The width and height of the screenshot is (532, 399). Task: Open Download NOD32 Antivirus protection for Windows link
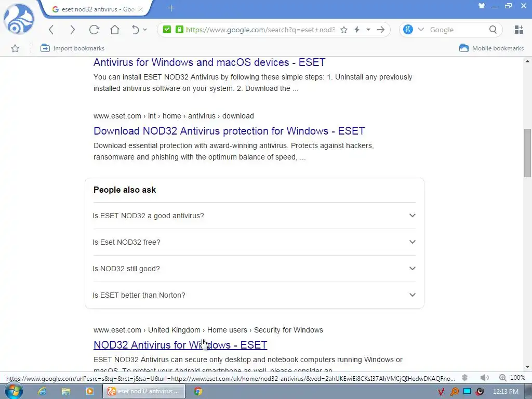pos(229,131)
